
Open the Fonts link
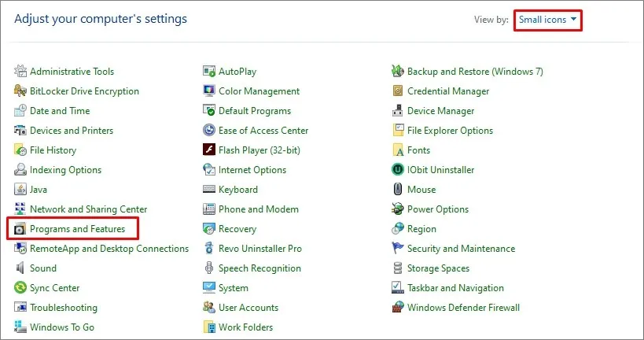click(418, 150)
